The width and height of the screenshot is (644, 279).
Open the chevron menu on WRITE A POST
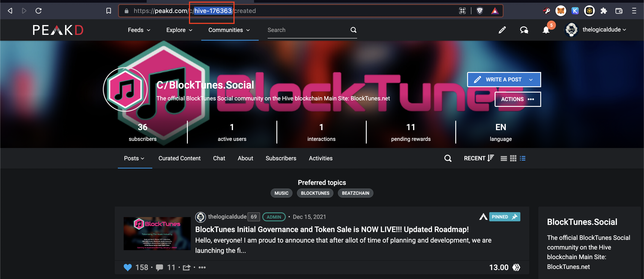[530, 80]
